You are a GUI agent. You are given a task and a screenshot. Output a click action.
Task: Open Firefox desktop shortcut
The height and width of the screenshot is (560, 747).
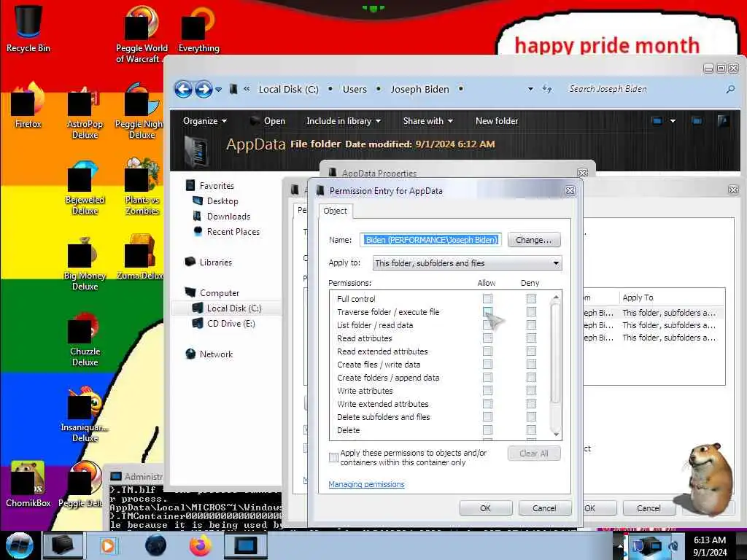pyautogui.click(x=28, y=106)
